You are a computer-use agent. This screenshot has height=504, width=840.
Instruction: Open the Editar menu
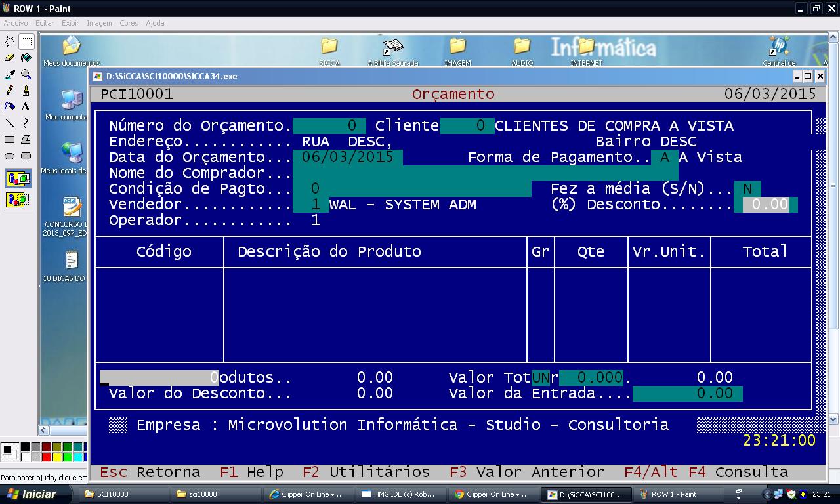45,23
